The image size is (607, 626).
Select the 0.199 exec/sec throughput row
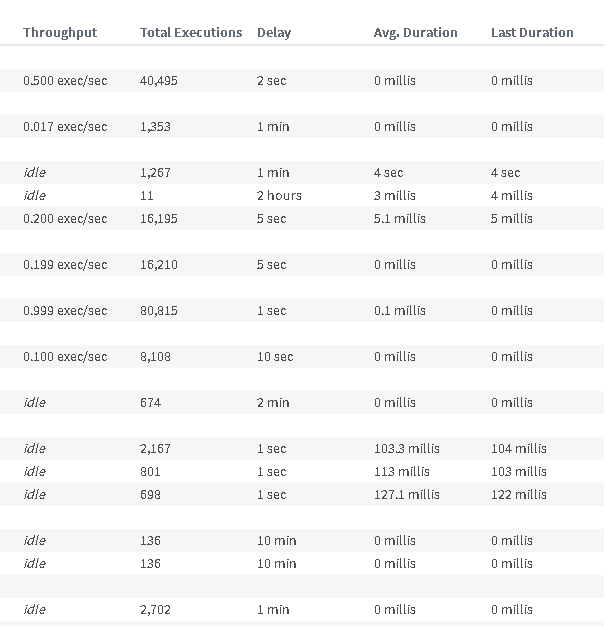coord(302,265)
